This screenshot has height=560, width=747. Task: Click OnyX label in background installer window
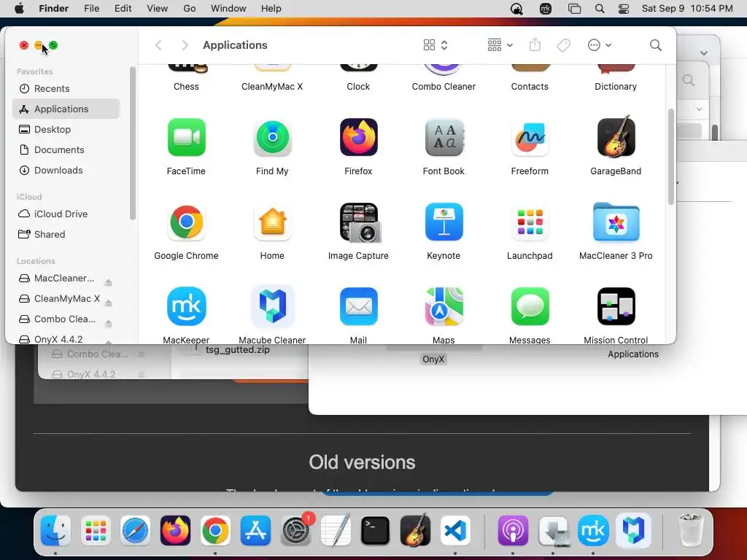[433, 359]
